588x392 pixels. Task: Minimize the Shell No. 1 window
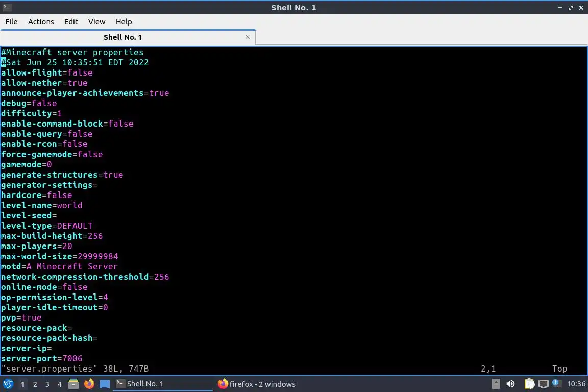tap(560, 8)
